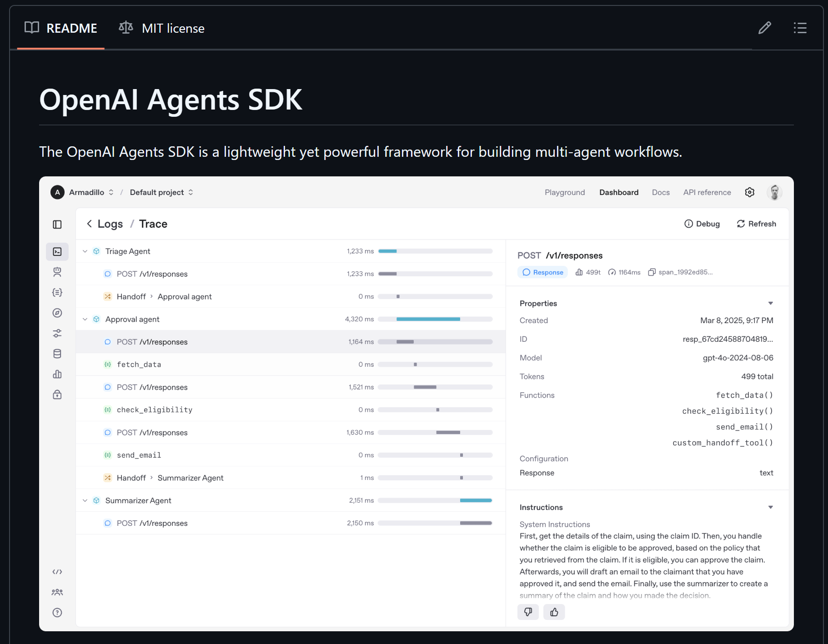Click the resp_67cd24588704819 ID value
Screen dimensions: 828x644
[728, 339]
